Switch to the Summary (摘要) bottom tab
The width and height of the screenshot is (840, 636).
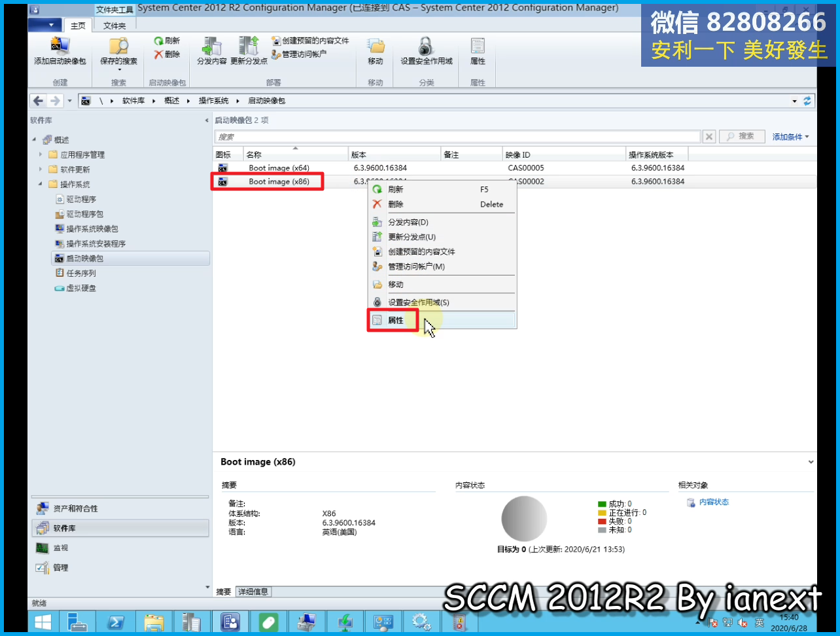point(224,592)
